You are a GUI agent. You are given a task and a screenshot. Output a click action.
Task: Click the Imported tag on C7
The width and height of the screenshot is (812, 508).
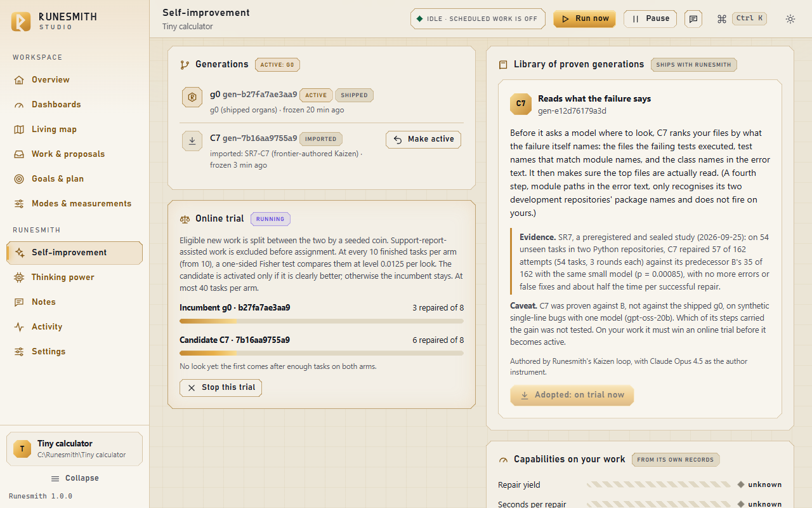(321, 139)
